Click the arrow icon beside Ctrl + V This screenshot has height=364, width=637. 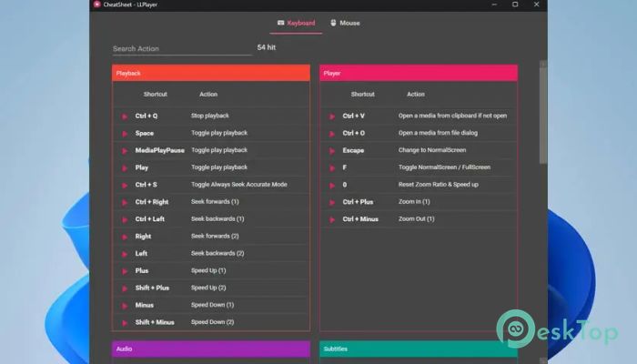coord(332,116)
